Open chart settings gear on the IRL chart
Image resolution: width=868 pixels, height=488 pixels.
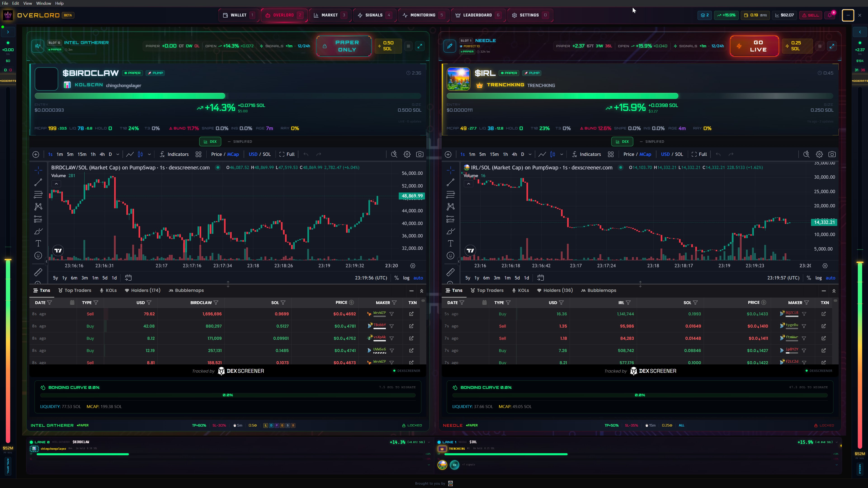[x=819, y=154]
